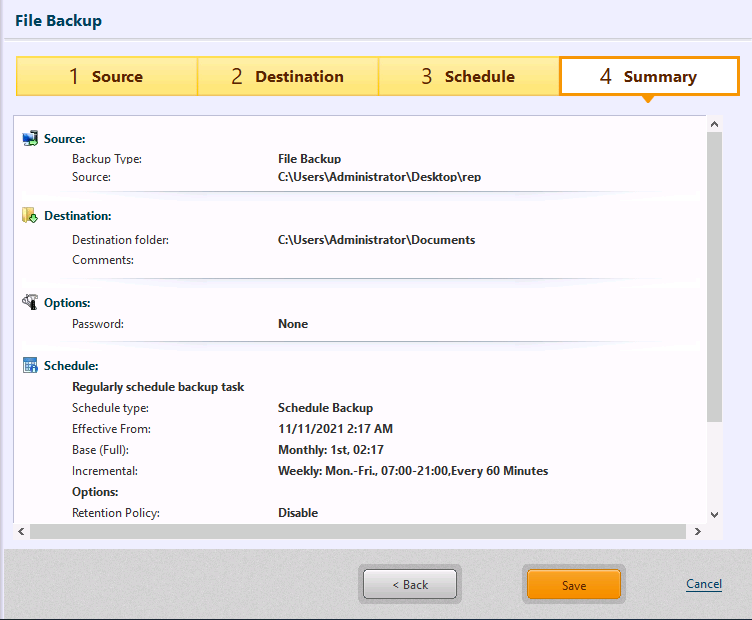This screenshot has height=620, width=752.
Task: Click the Options keys icon
Action: coord(30,302)
